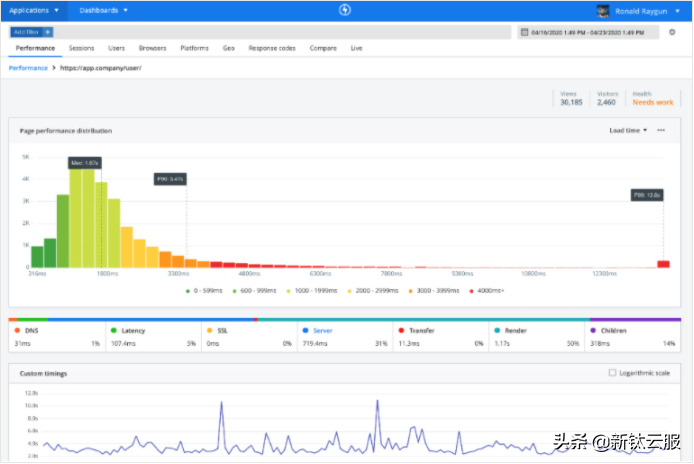Open the Load time dropdown
Screen dimensions: 694x464
coord(628,130)
